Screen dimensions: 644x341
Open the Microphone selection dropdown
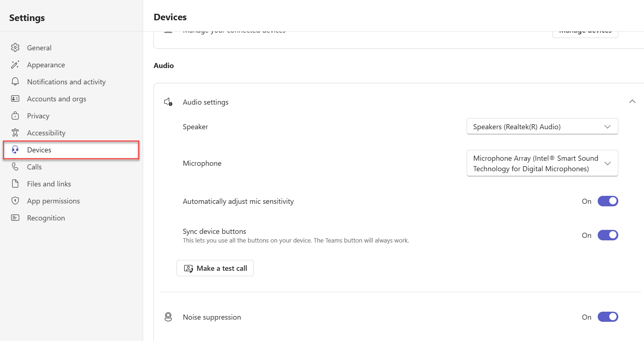pos(542,163)
